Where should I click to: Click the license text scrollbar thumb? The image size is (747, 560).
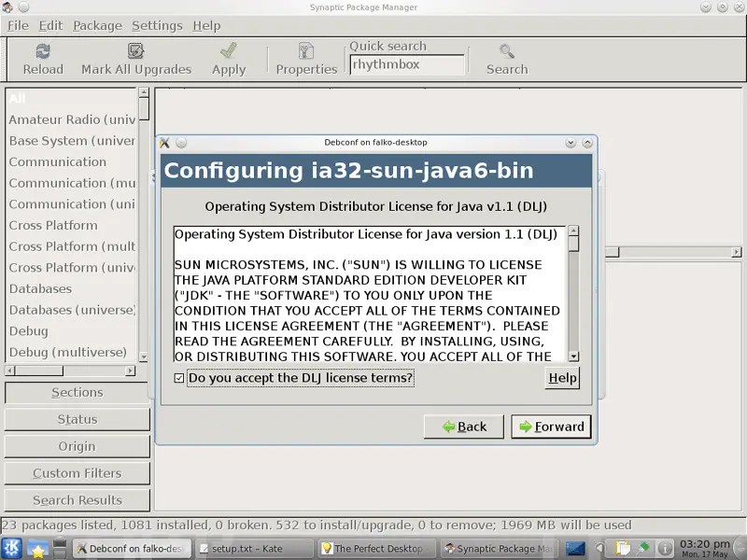573,244
